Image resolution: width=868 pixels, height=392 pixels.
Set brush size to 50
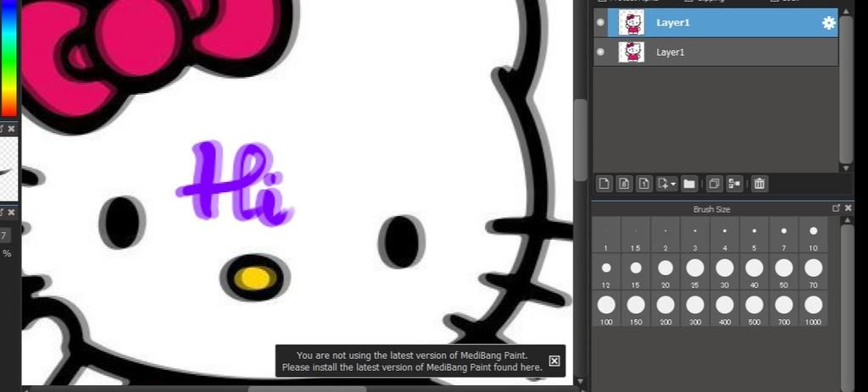pyautogui.click(x=784, y=272)
